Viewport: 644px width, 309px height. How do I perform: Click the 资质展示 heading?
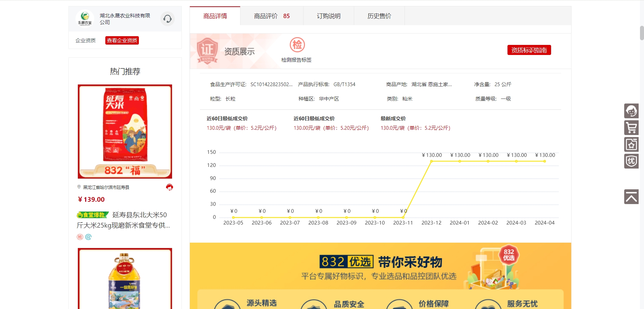(239, 52)
